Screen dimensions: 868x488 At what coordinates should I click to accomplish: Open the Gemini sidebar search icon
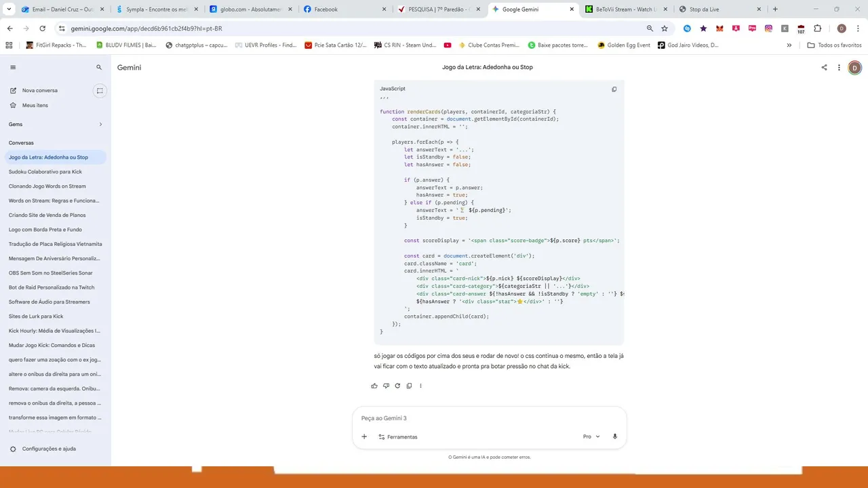99,68
